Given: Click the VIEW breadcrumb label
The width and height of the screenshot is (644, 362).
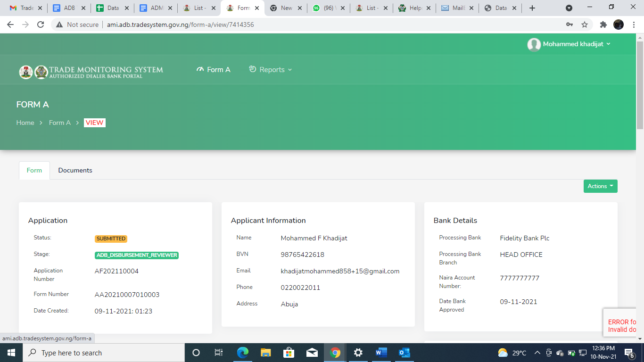Looking at the screenshot, I should click(x=94, y=123).
